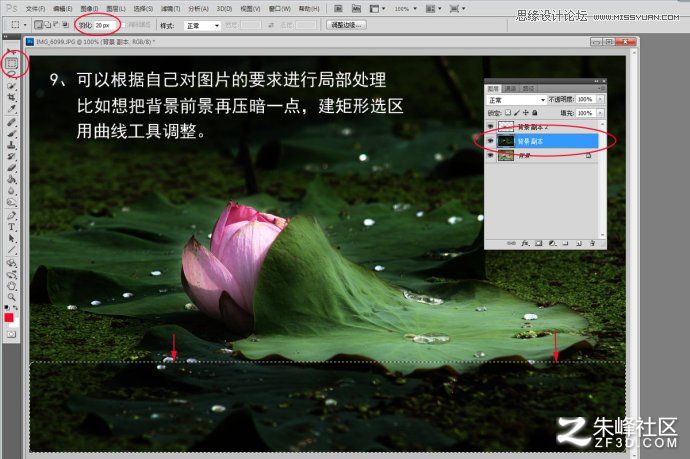This screenshot has height=459, width=690.
Task: Open the tool preset picker arrow
Action: [25, 25]
